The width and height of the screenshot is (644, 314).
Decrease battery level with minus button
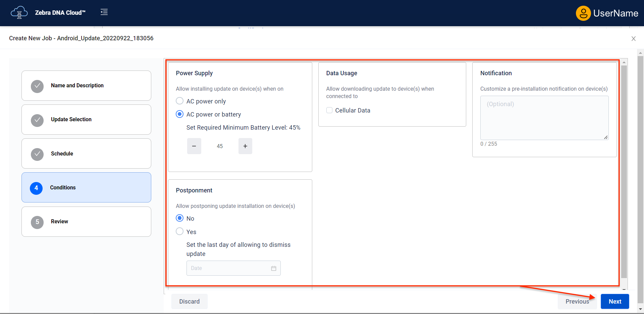(x=194, y=146)
